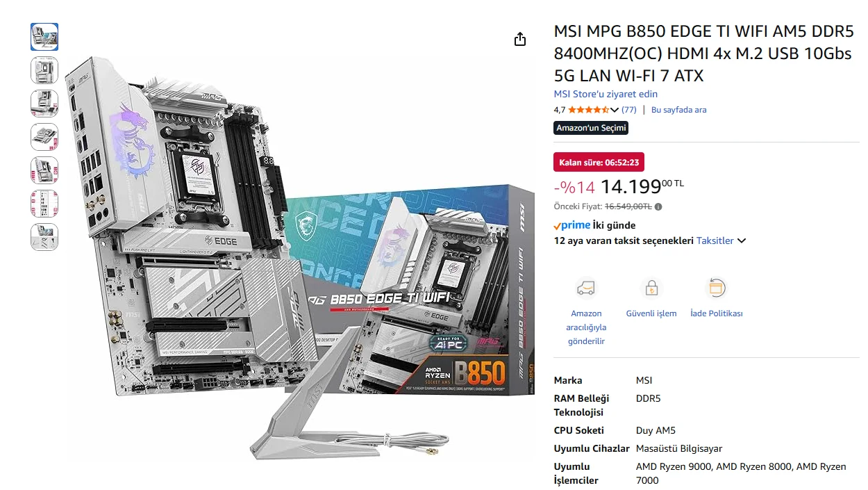Click the secure transaction padlock icon
Viewport: 868px width, 490px height.
pos(651,288)
